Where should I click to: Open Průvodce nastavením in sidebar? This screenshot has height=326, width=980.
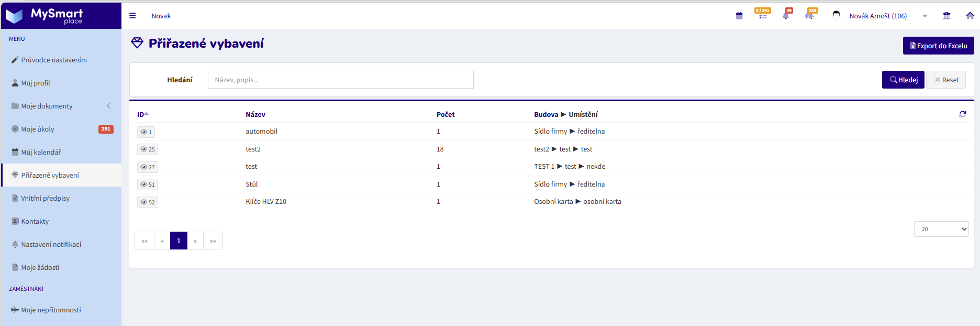tap(61, 60)
